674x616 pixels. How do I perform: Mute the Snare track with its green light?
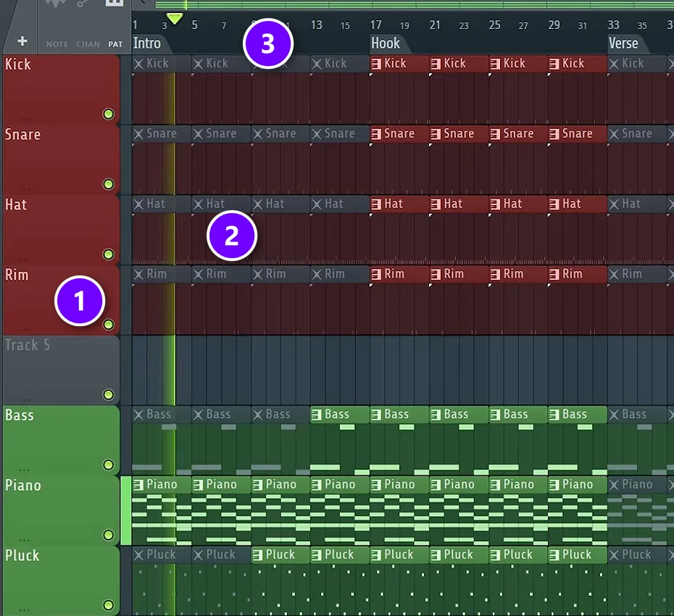108,184
